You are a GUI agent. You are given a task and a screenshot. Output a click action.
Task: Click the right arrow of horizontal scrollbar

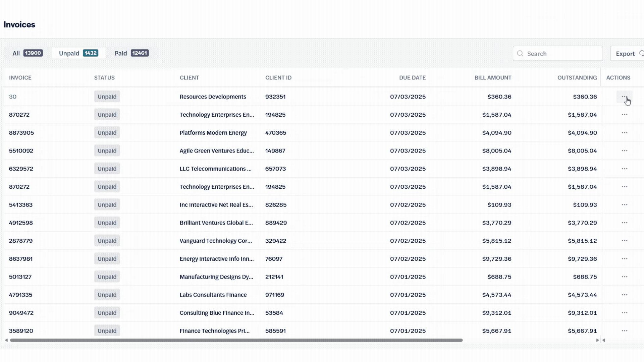click(x=597, y=340)
